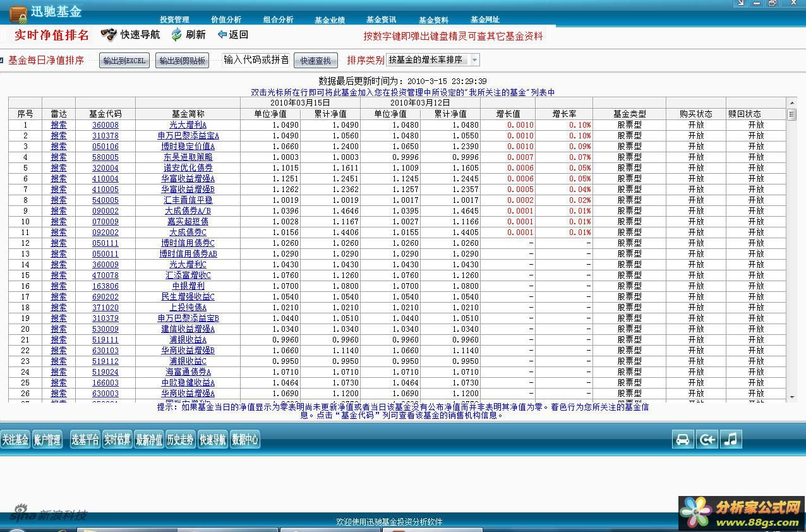This screenshot has width=806, height=532.
Task: Open the 组合分析 menu
Action: 278,20
